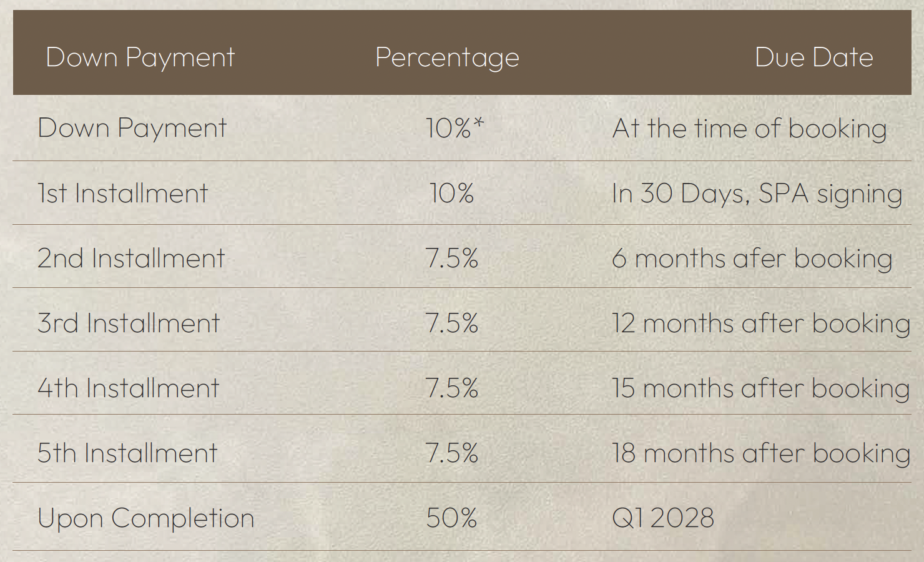The height and width of the screenshot is (562, 924).
Task: Select "At the time of booking" text
Action: [749, 129]
